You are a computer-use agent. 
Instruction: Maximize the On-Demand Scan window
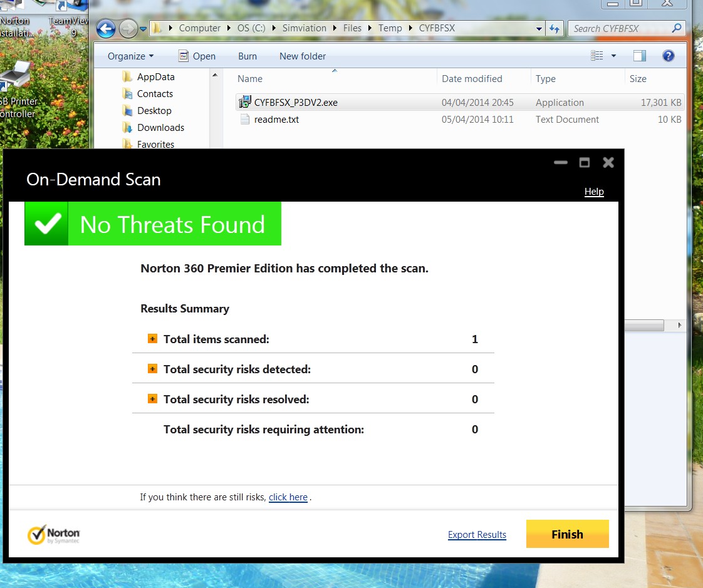point(584,162)
